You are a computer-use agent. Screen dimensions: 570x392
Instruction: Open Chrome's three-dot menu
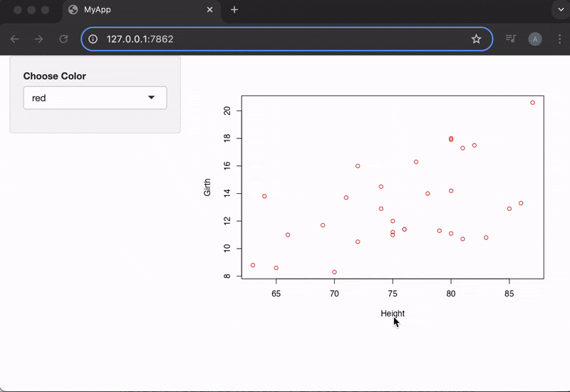(x=559, y=39)
